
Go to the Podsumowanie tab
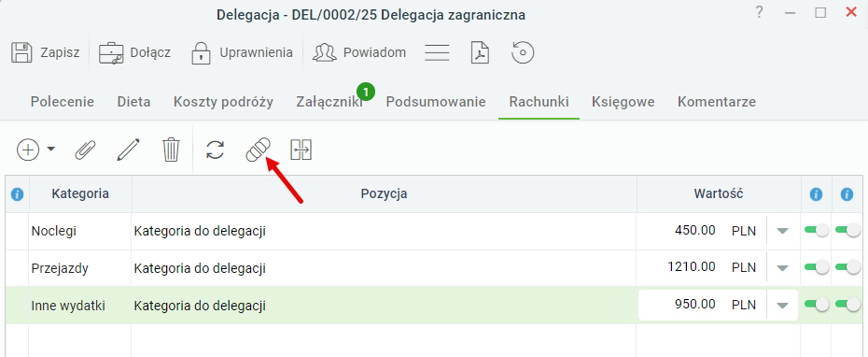tap(436, 102)
